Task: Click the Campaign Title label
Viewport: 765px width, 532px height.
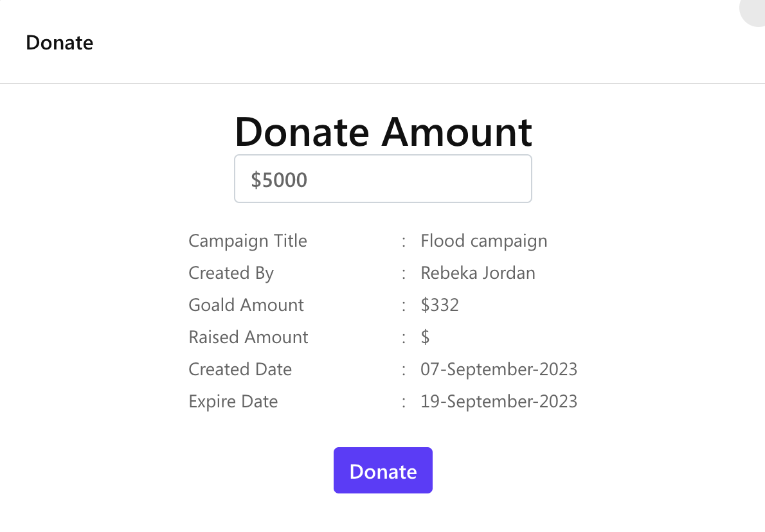Action: point(248,241)
